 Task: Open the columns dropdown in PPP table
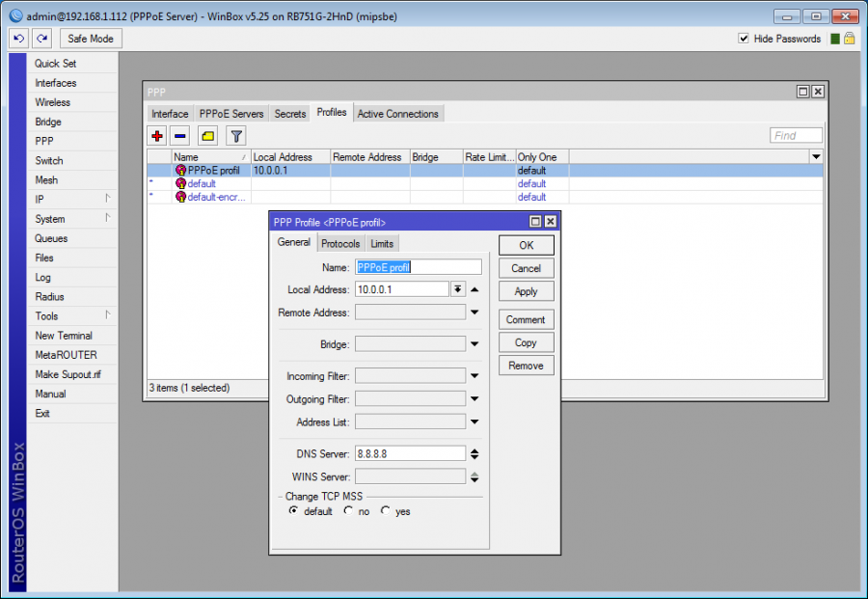tap(816, 156)
